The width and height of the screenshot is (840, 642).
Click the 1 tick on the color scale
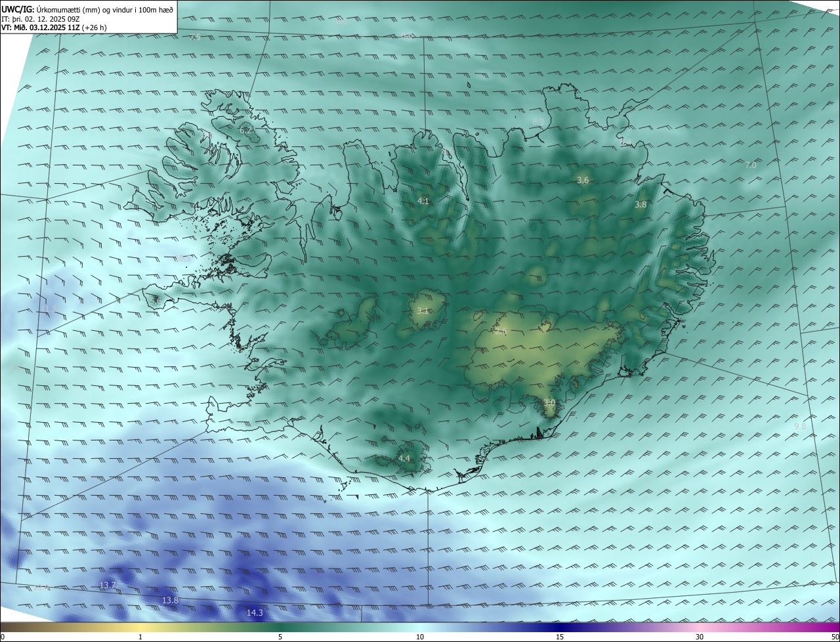click(x=140, y=637)
